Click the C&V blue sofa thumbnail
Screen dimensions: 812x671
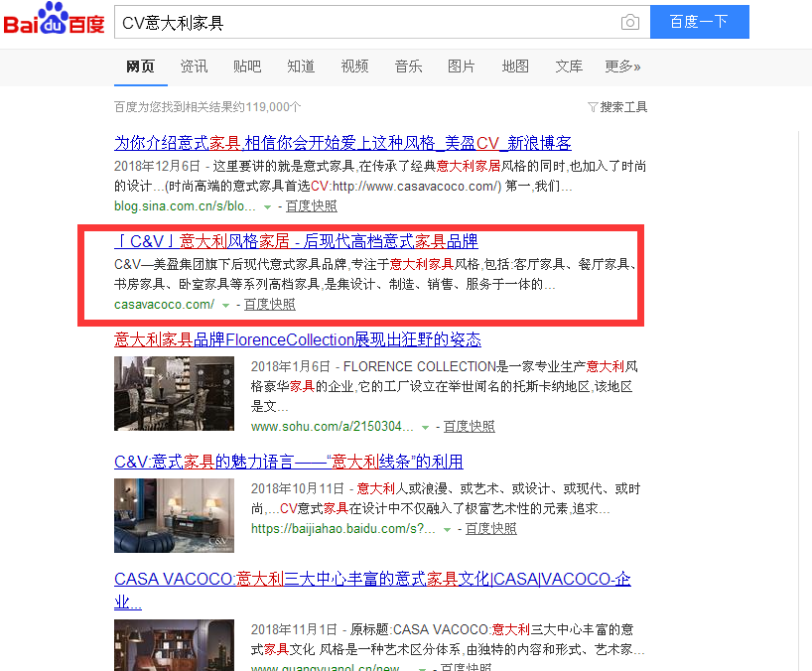(x=174, y=516)
